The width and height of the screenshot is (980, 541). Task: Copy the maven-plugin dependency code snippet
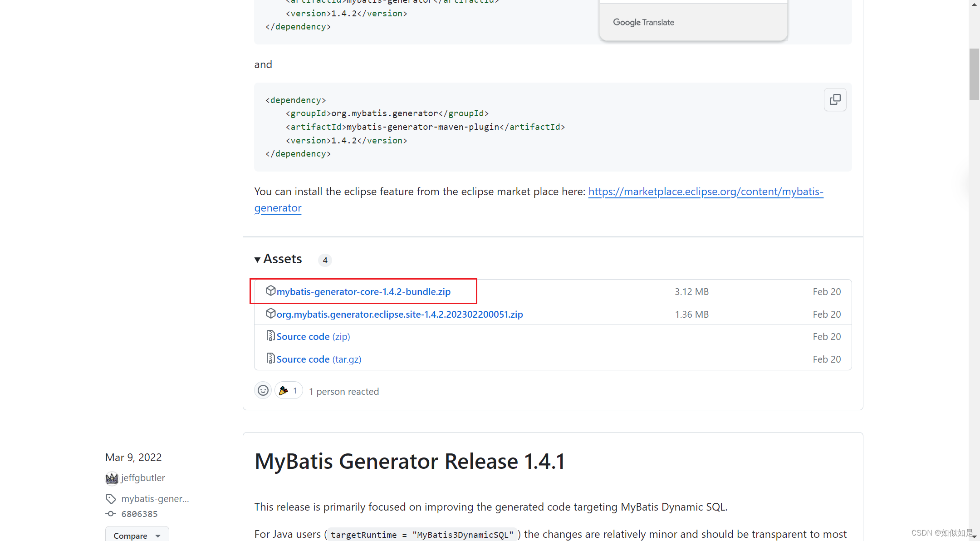(835, 99)
